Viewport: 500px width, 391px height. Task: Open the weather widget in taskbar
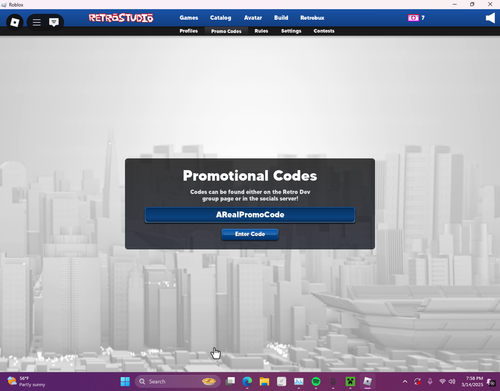tap(27, 381)
